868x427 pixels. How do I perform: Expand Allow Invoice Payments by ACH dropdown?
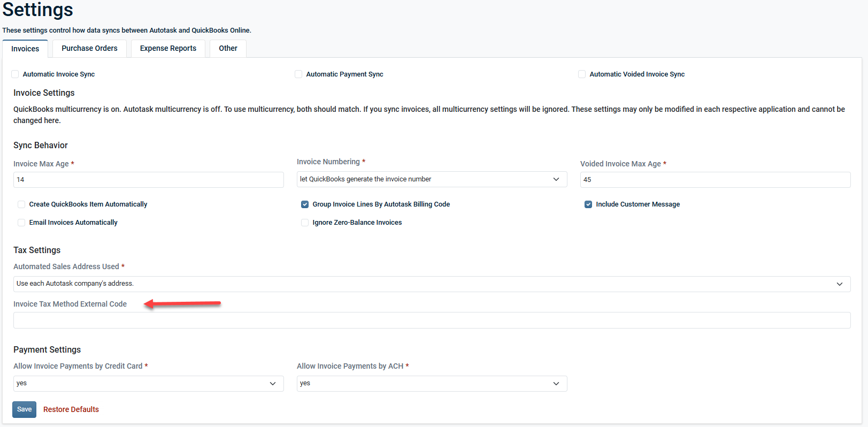[432, 384]
